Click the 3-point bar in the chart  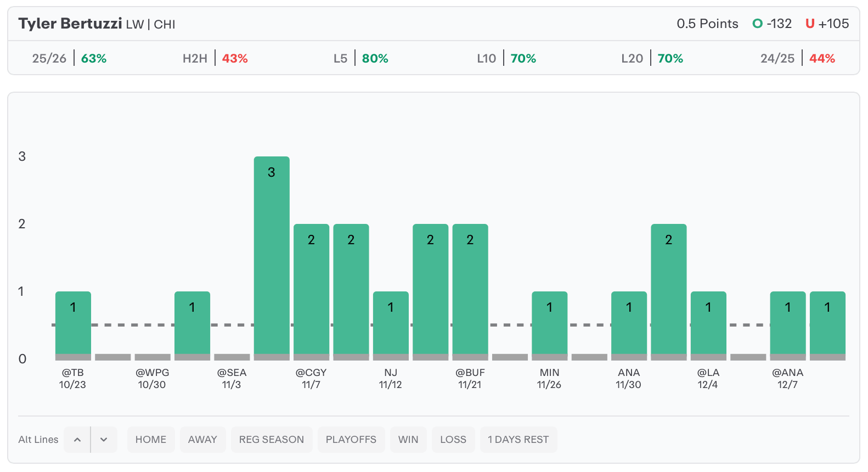(272, 257)
